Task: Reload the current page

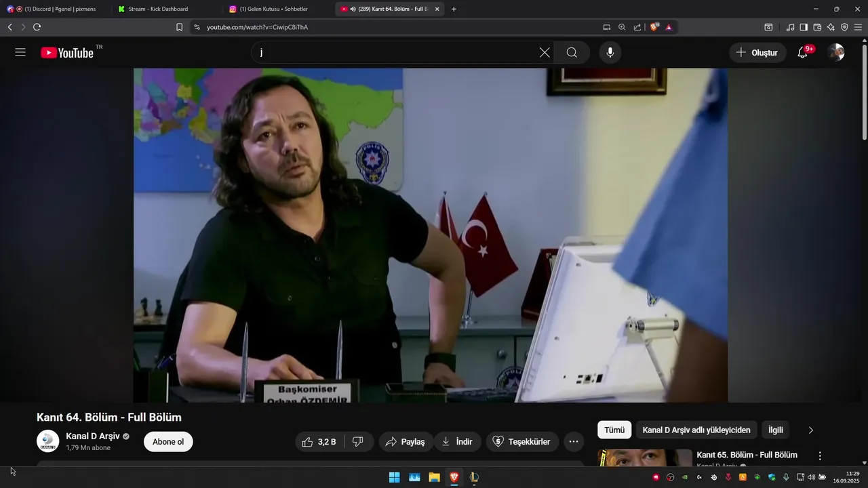Action: point(37,27)
